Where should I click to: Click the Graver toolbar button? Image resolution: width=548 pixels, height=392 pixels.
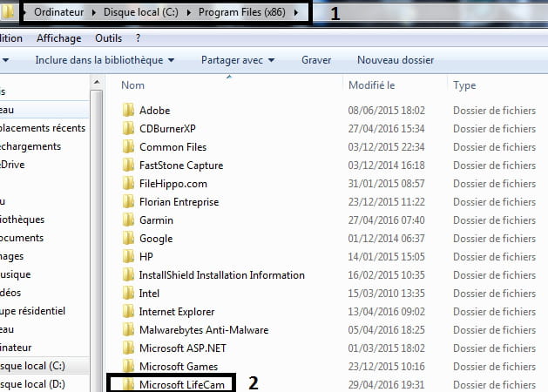[x=316, y=60]
